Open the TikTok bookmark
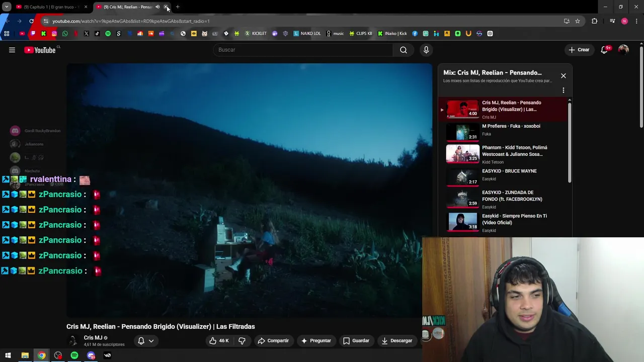 97,34
